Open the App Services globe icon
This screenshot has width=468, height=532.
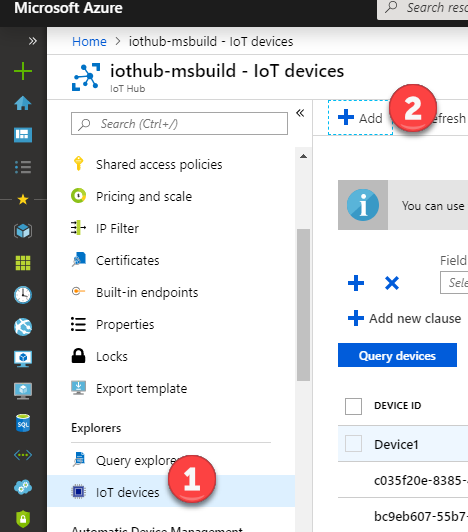point(23,327)
